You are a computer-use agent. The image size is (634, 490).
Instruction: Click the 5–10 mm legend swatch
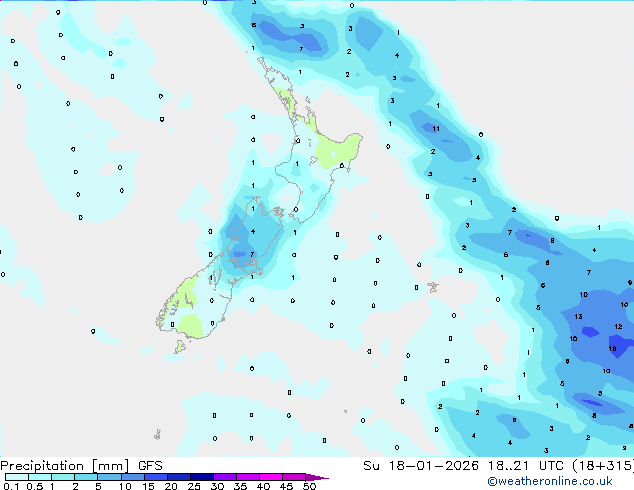(x=109, y=477)
